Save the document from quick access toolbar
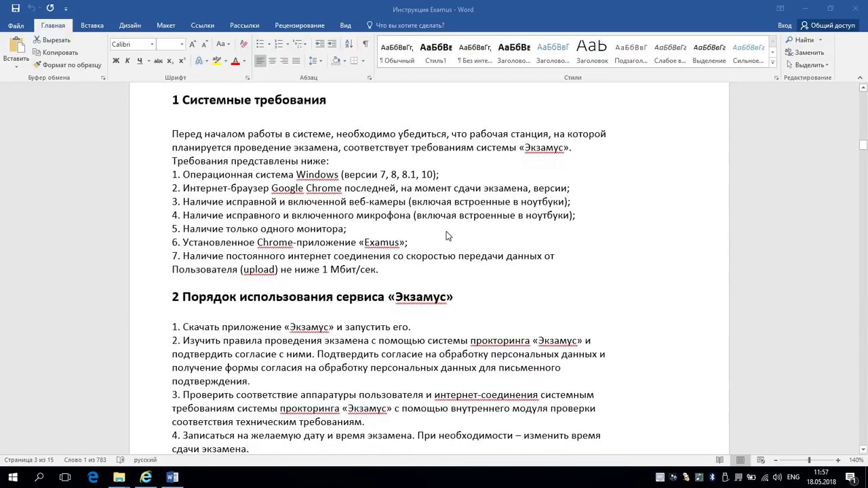Screen dimensions: 868x488 [16, 9]
